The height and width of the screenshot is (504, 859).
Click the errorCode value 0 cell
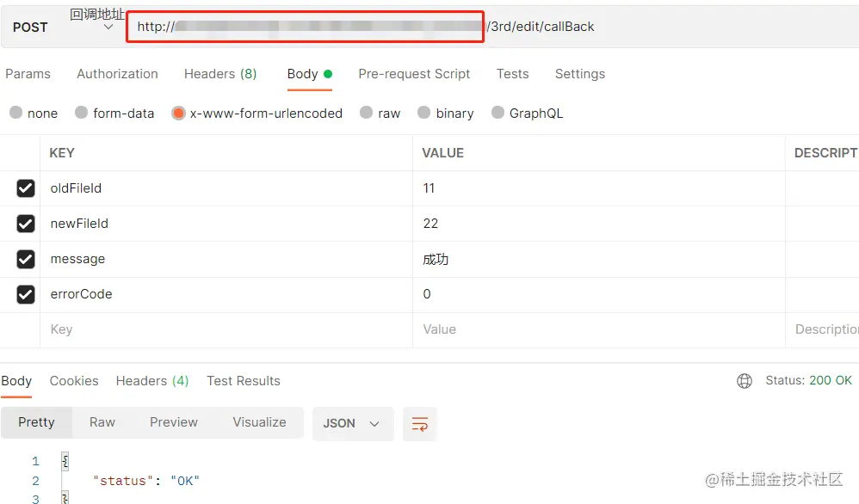click(x=599, y=294)
